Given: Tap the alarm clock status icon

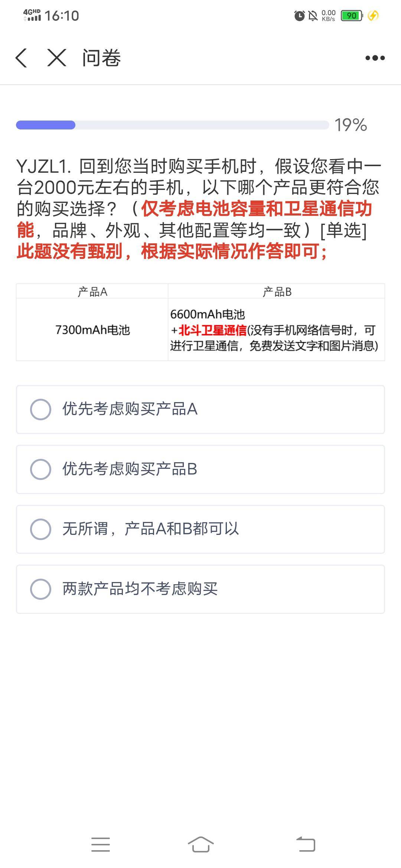Looking at the screenshot, I should [299, 16].
